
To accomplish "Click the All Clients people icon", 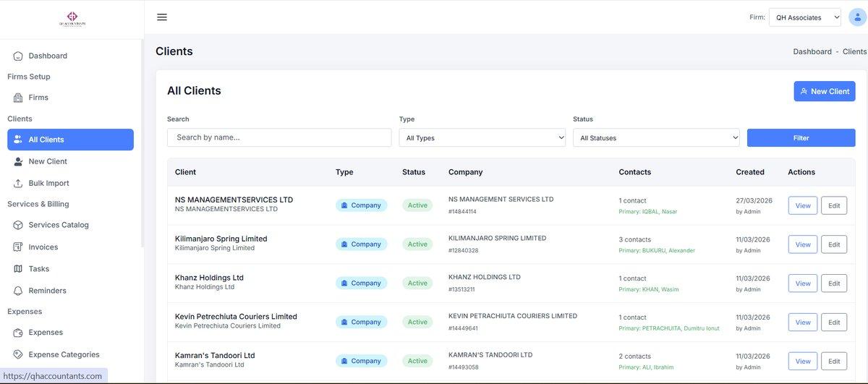I will (18, 140).
